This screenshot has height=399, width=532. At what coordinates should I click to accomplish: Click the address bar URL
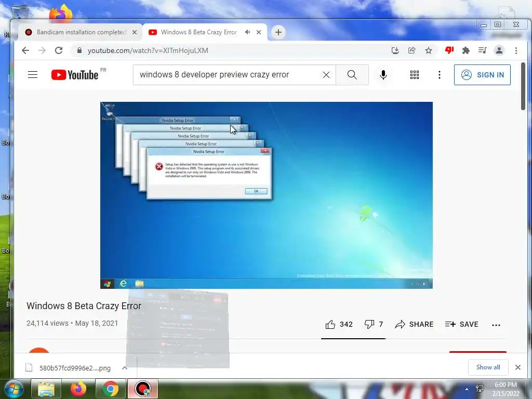pos(148,50)
